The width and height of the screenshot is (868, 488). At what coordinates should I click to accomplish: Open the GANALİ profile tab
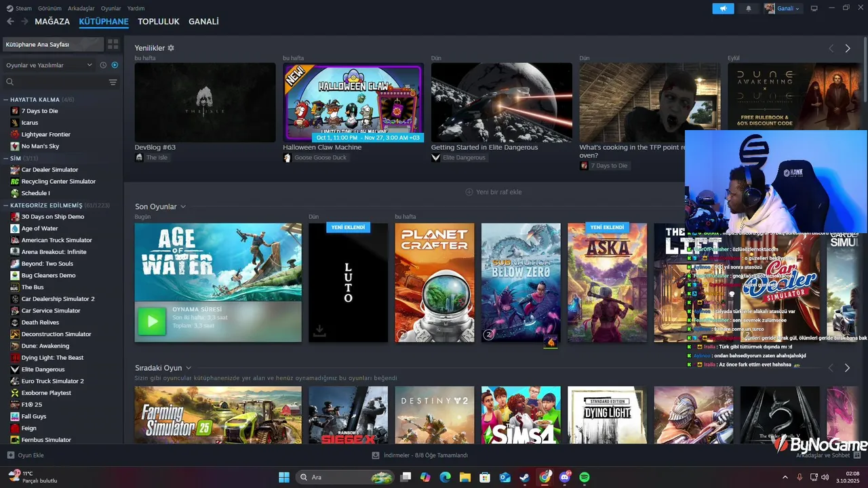tap(203, 22)
